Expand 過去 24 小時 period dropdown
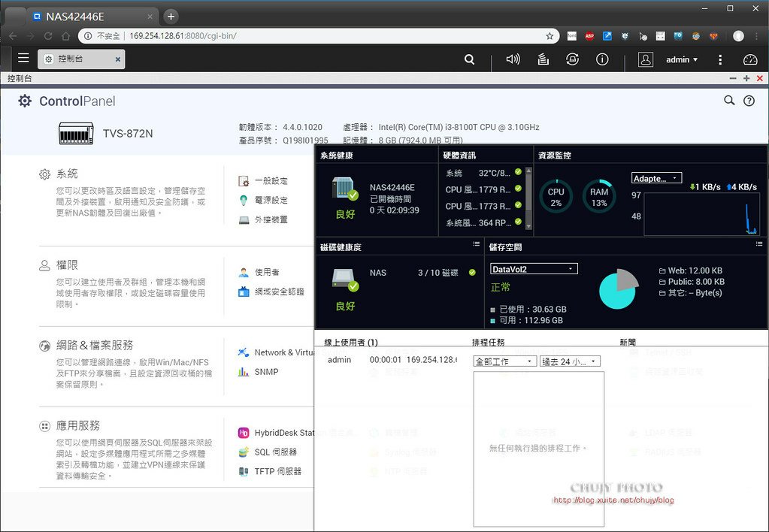 [x=570, y=361]
